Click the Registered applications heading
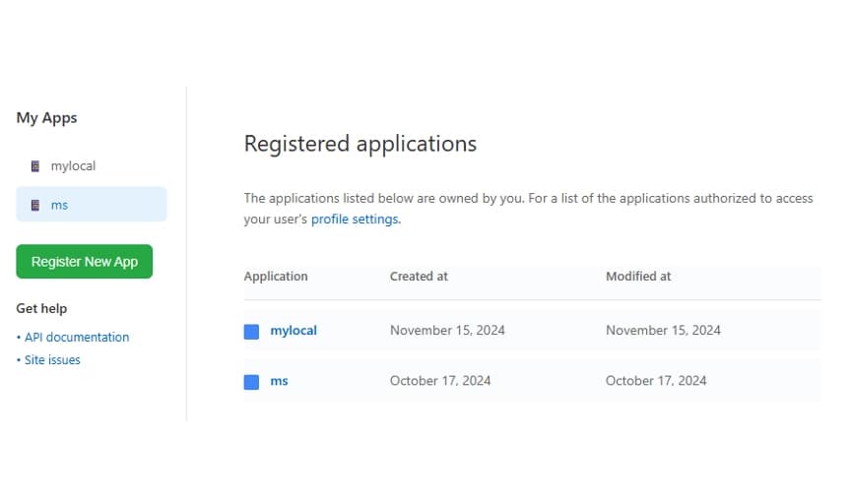This screenshot has width=851, height=504. [360, 144]
